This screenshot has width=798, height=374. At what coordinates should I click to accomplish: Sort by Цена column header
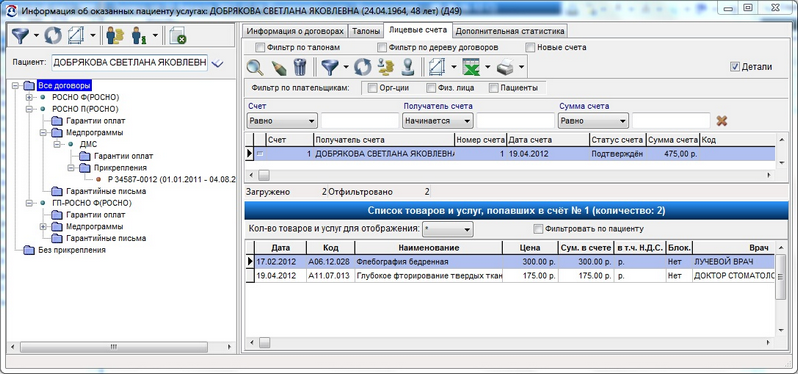[x=530, y=248]
